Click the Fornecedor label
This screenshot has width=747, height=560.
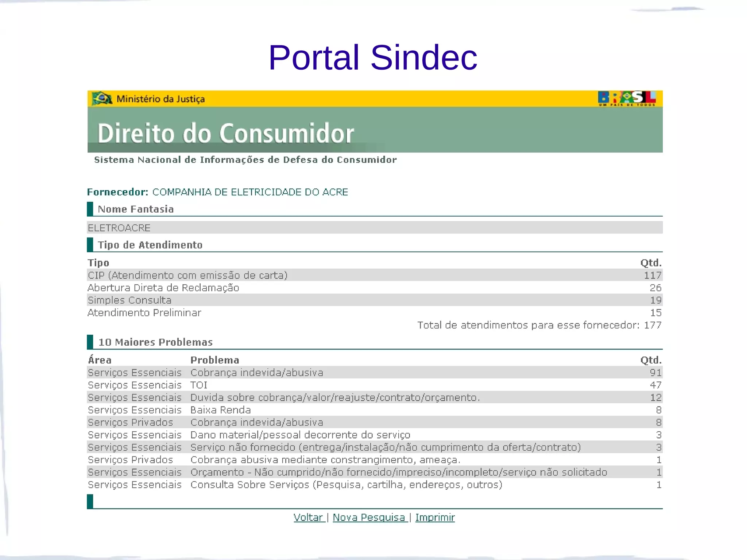117,192
